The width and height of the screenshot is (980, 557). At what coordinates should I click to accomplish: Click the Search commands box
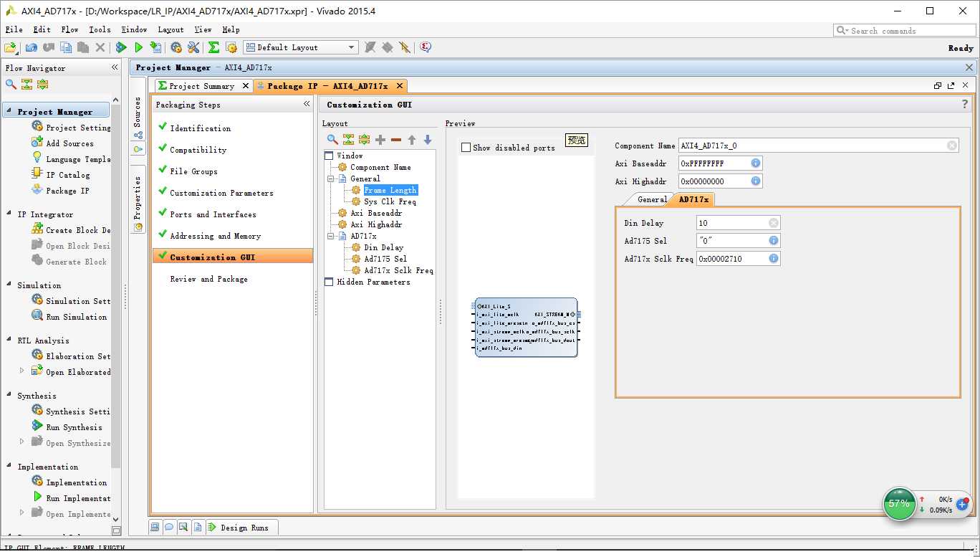tap(905, 31)
